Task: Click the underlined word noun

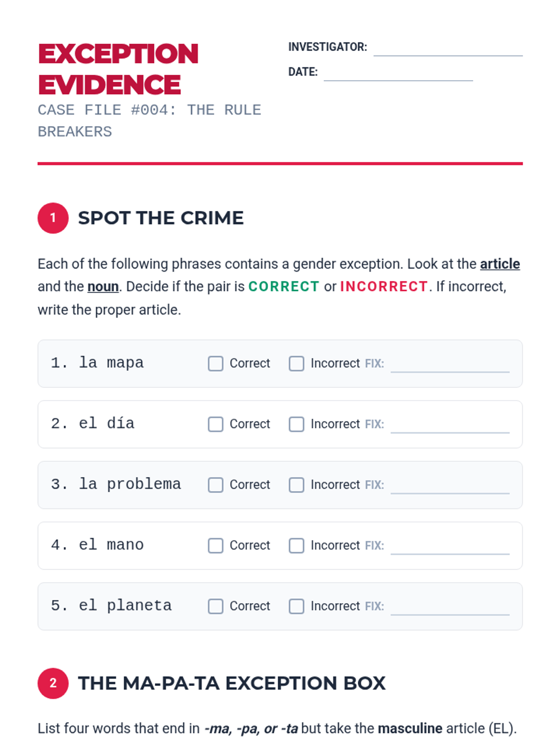Action: tap(103, 286)
